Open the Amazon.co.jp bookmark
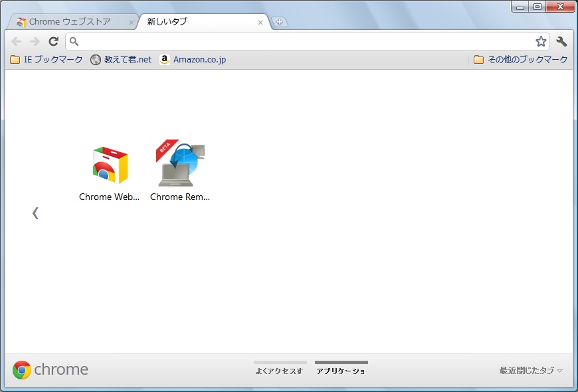This screenshot has width=578, height=392. pos(193,60)
